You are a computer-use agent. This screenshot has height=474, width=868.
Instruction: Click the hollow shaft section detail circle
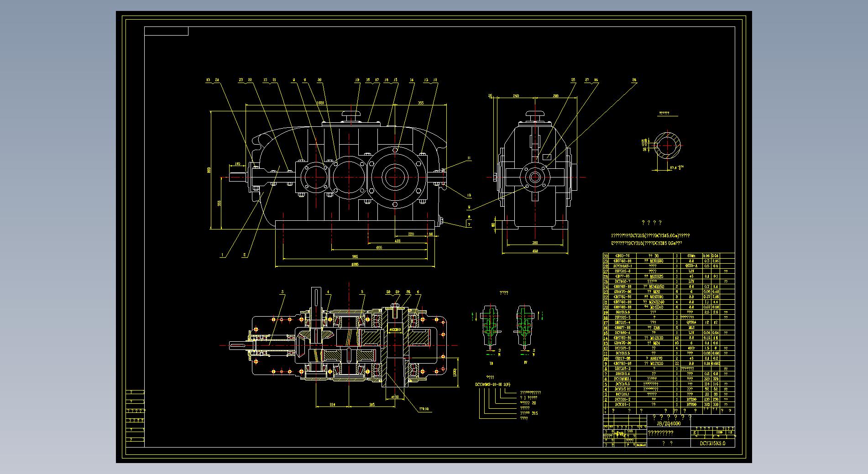coord(668,146)
